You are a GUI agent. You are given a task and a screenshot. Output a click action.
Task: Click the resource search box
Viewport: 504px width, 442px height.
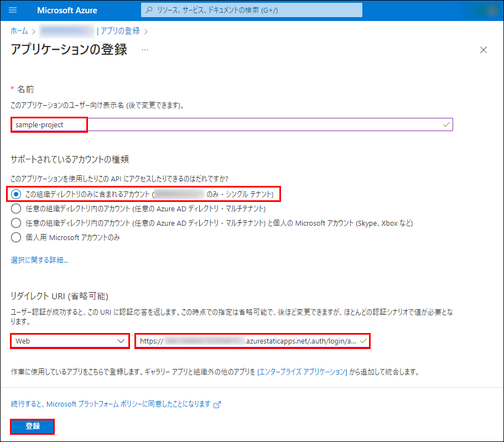pos(251,10)
